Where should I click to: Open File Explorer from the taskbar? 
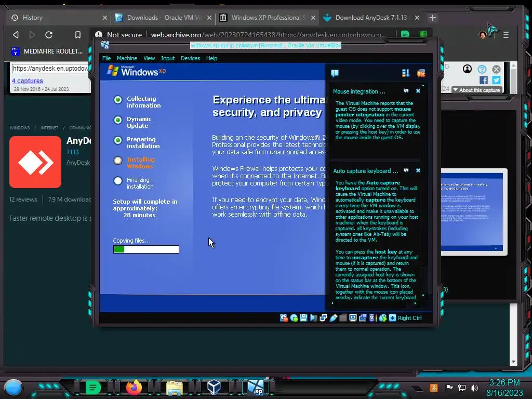[x=175, y=388]
